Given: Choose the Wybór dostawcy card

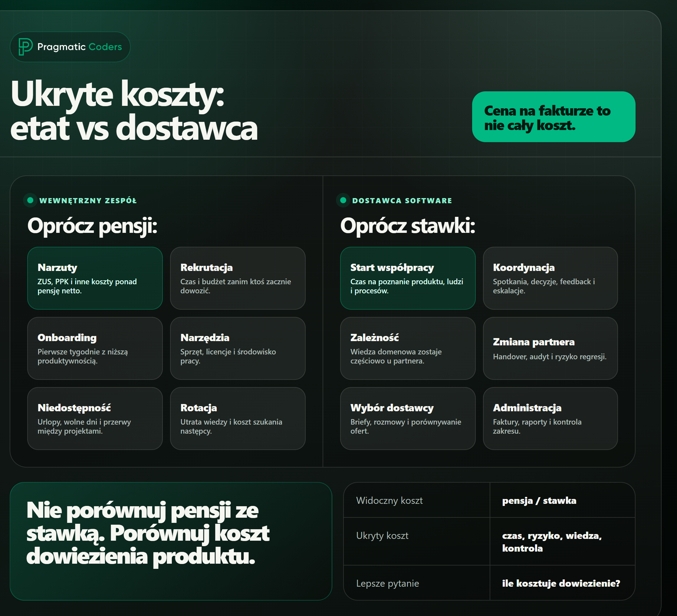Looking at the screenshot, I should click(408, 419).
